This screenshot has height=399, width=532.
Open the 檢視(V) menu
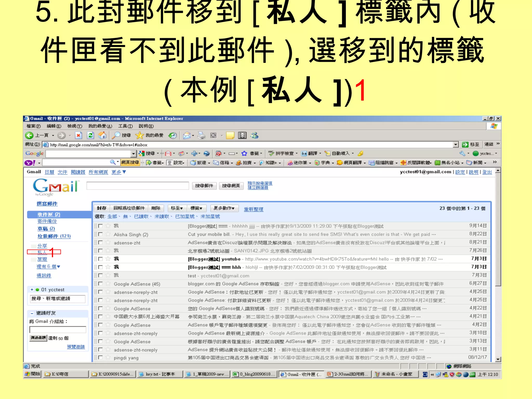pyautogui.click(x=75, y=126)
